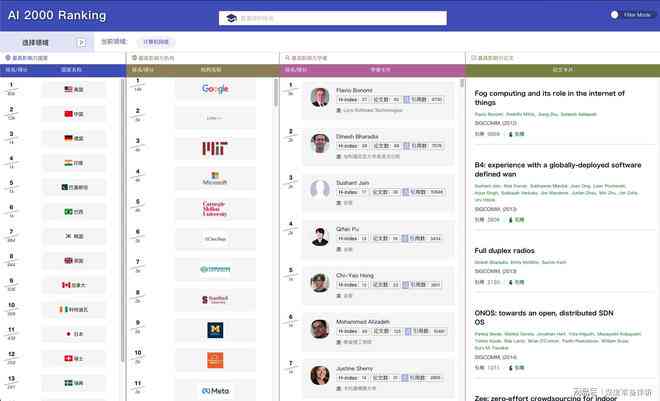The image size is (660, 401).
Task: Click the graduation cap icon in search bar
Action: (x=231, y=18)
